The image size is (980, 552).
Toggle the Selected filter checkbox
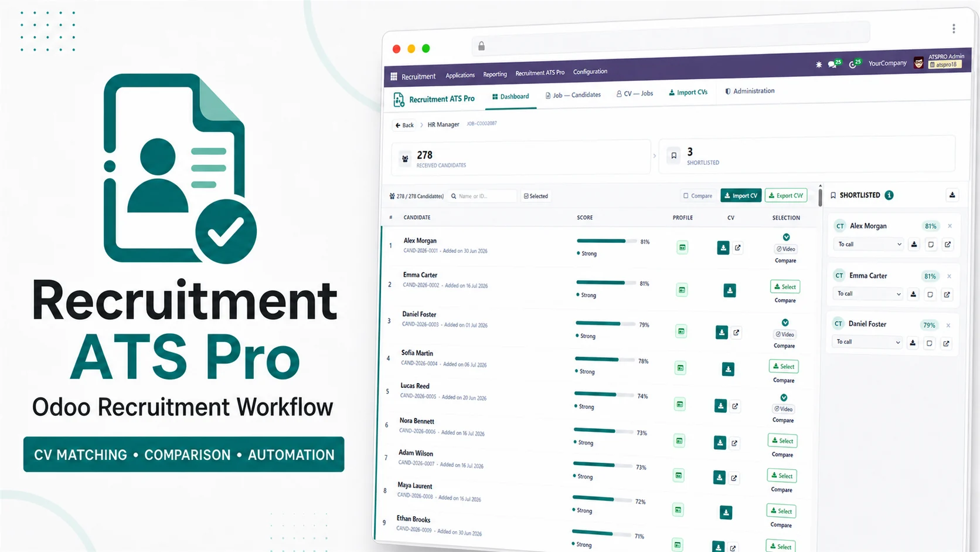tap(536, 196)
